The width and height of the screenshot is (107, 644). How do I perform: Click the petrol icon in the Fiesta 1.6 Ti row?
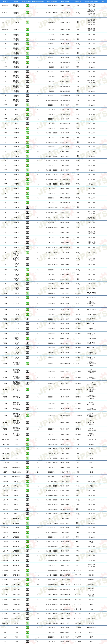pyautogui.click(x=28, y=315)
